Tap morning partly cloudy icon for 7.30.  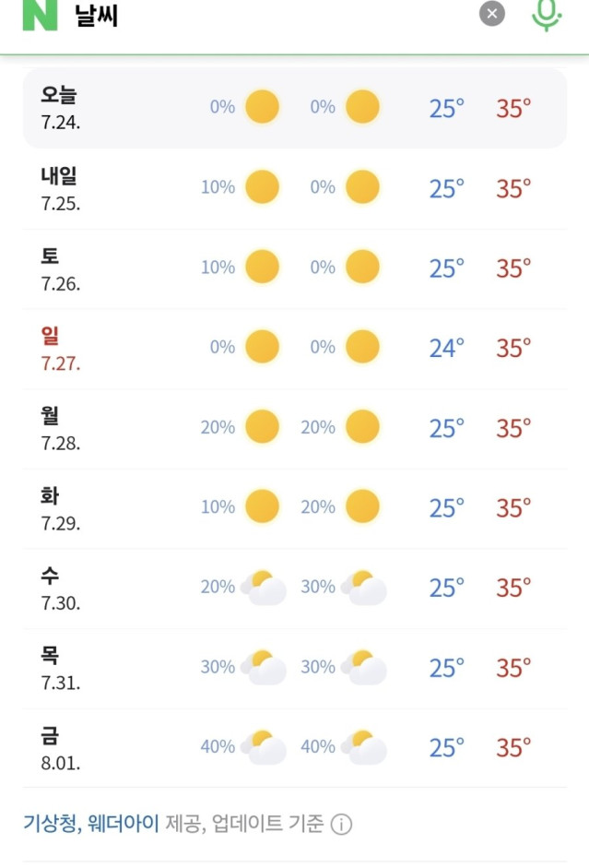click(263, 588)
